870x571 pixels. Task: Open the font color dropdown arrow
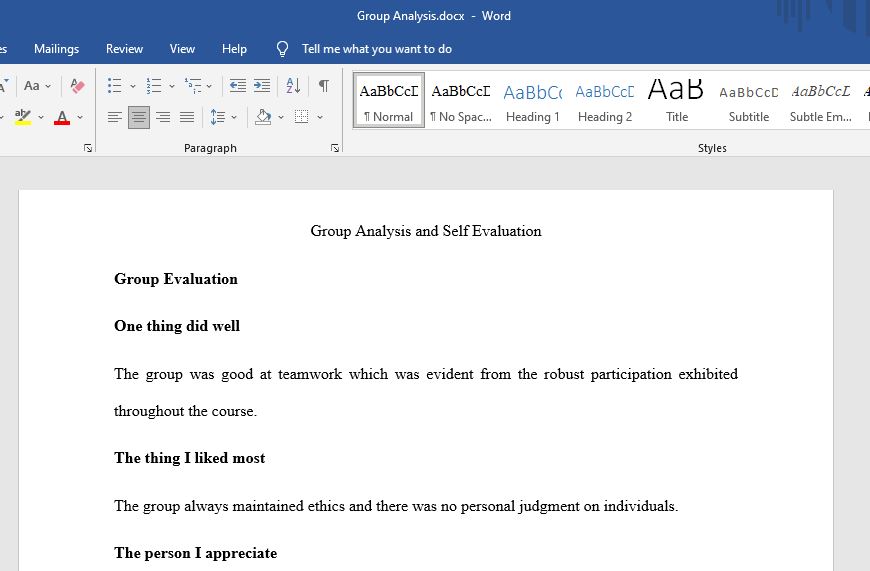pos(80,117)
